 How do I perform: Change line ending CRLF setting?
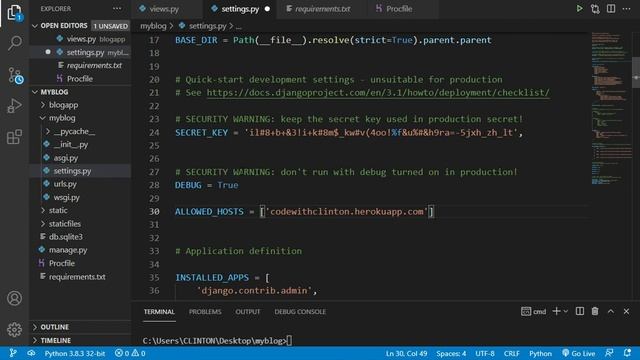click(x=511, y=353)
